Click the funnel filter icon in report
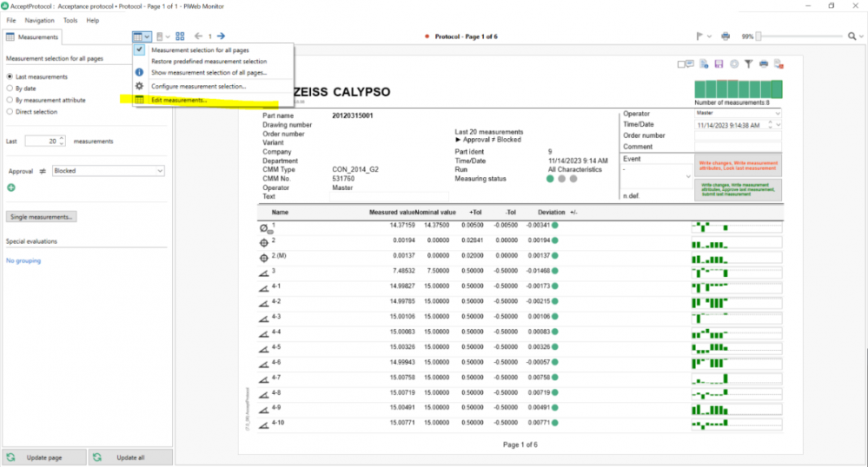 [748, 64]
